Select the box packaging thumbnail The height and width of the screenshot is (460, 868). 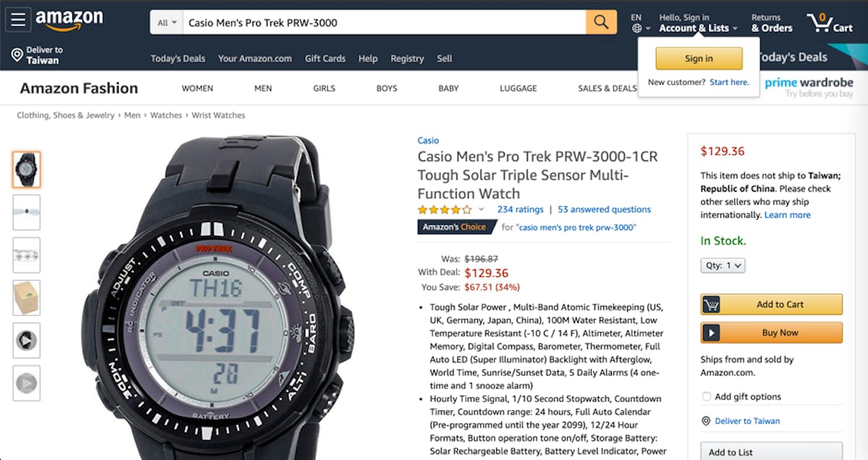tap(27, 298)
